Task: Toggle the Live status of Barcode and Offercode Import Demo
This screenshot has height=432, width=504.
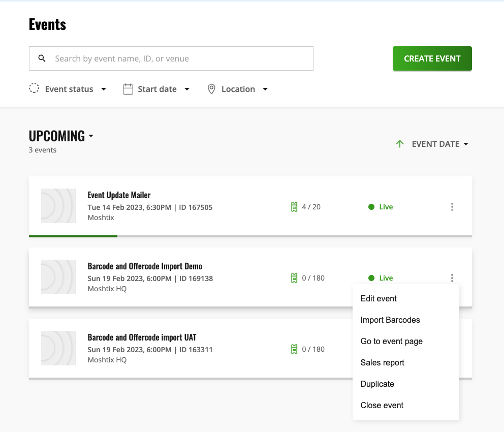Action: pyautogui.click(x=381, y=278)
